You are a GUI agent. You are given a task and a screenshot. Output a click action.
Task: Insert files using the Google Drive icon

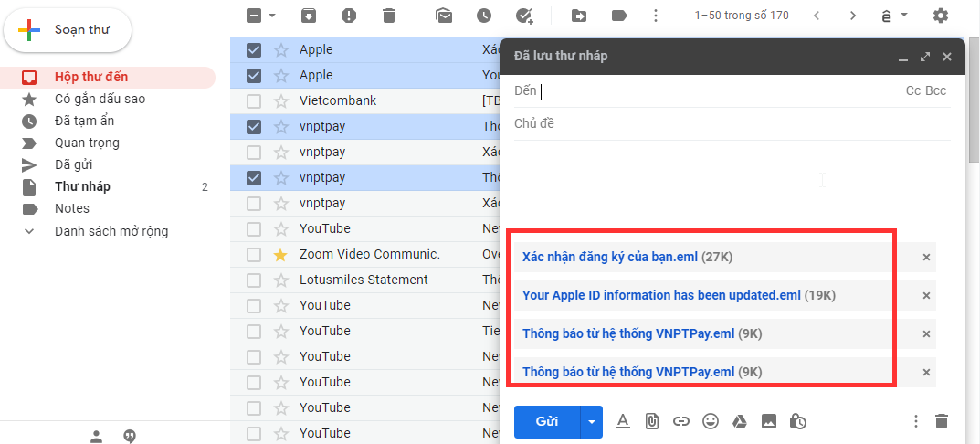(x=740, y=421)
